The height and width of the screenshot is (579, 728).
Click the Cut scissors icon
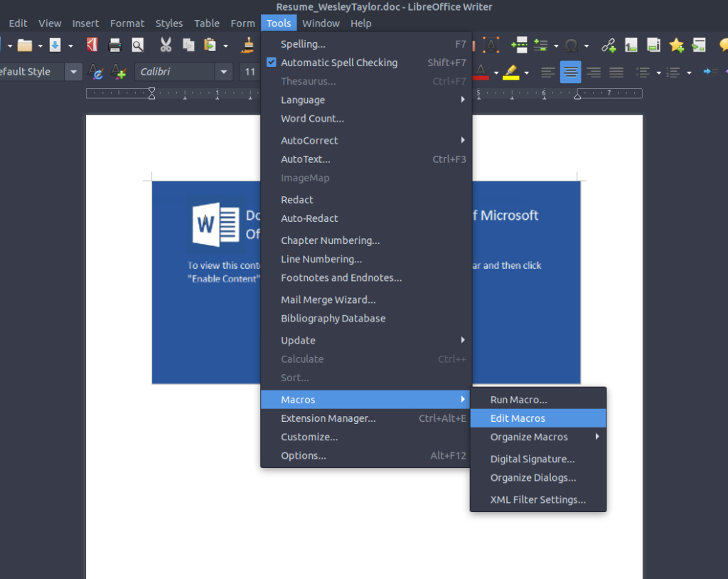[x=166, y=45]
